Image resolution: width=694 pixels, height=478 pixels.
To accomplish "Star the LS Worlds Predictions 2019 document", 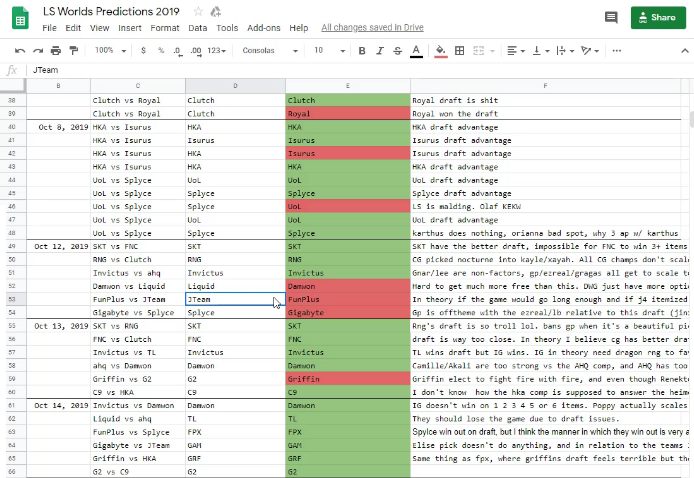I will [198, 12].
